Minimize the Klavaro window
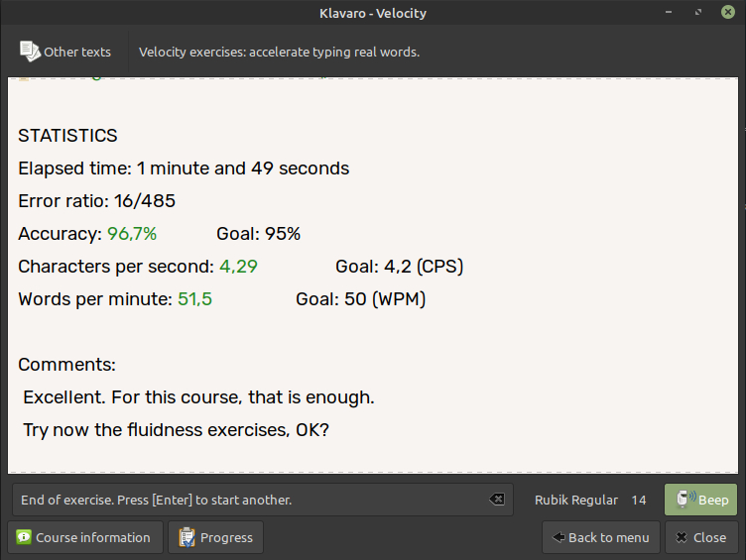Image resolution: width=746 pixels, height=560 pixels. pos(669,12)
